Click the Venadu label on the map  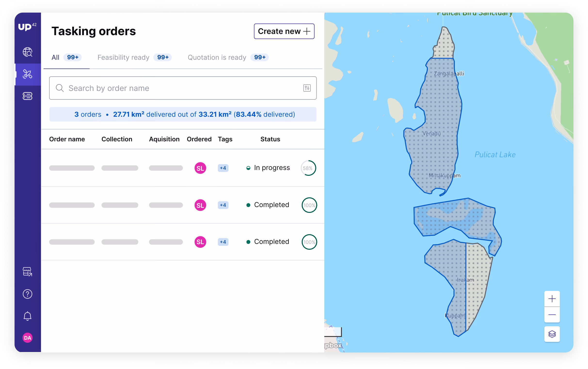click(x=431, y=134)
